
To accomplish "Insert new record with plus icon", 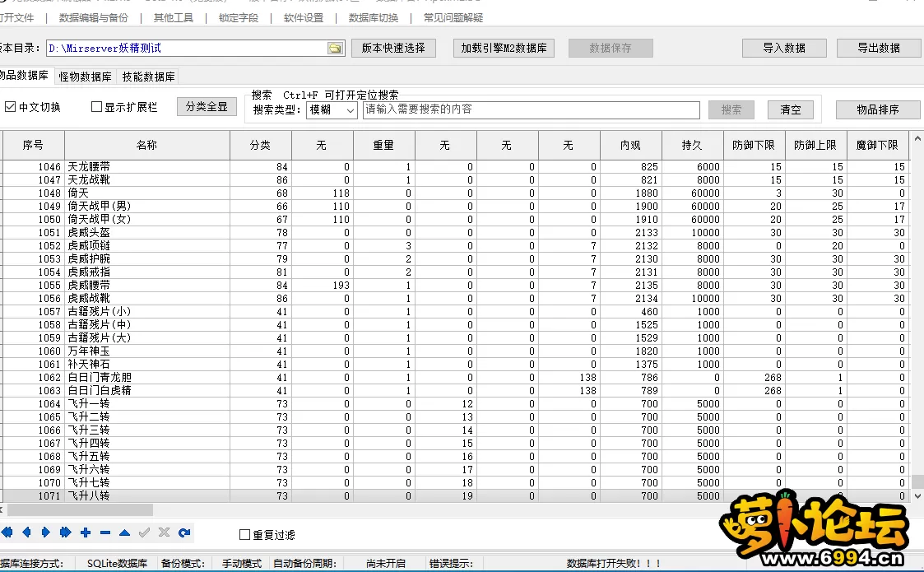I will click(x=86, y=532).
